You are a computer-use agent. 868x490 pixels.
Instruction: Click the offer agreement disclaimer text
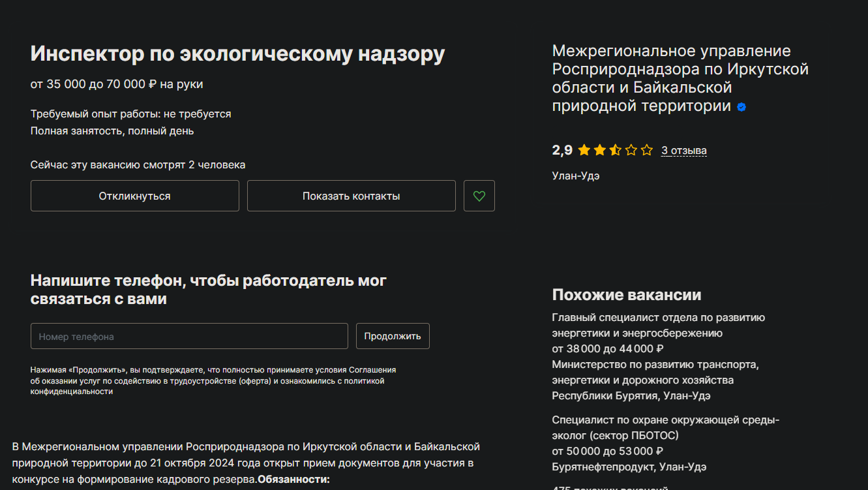pos(213,381)
